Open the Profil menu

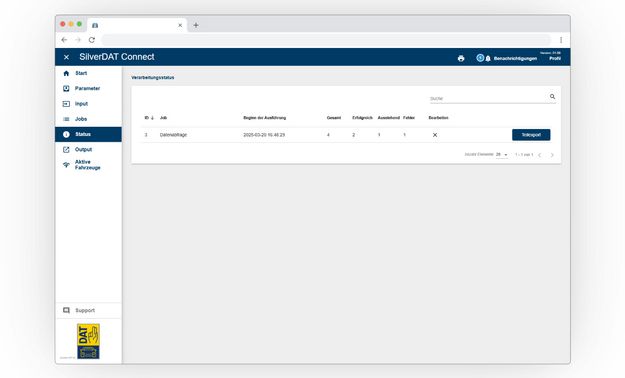click(555, 59)
